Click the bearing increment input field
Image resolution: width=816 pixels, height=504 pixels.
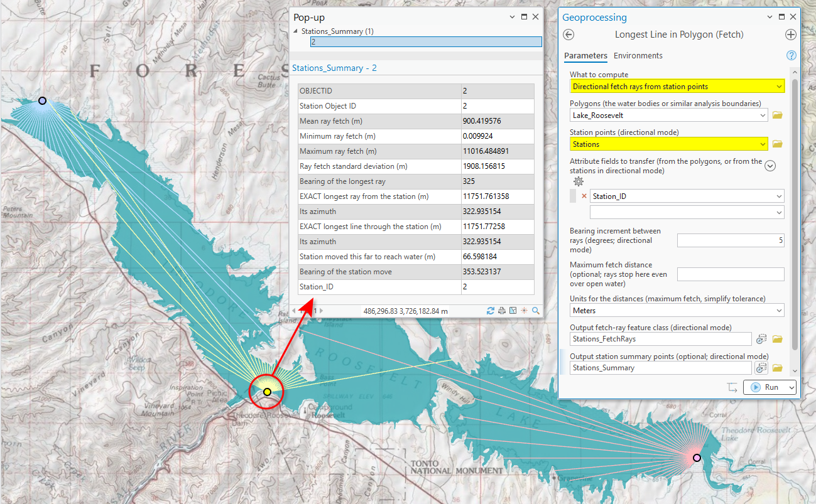[x=731, y=240]
